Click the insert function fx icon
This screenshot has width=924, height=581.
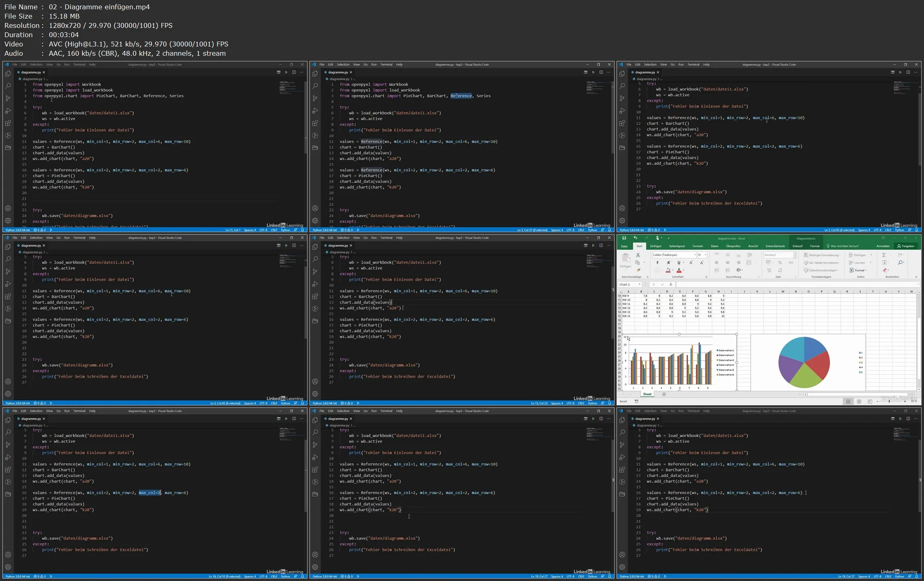[671, 285]
